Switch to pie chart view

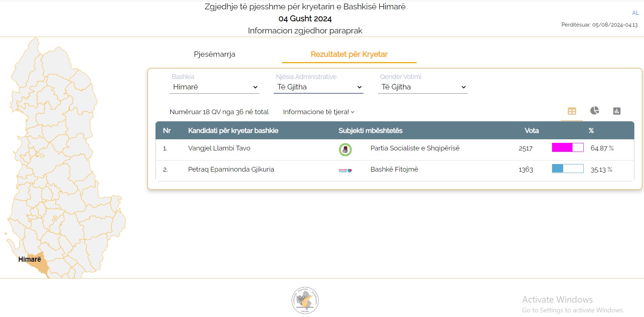click(594, 111)
